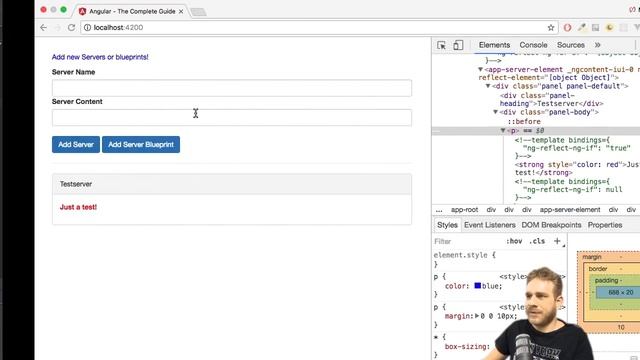Click the box-sizing property name
This screenshot has height=360, width=640.
pos(467,346)
